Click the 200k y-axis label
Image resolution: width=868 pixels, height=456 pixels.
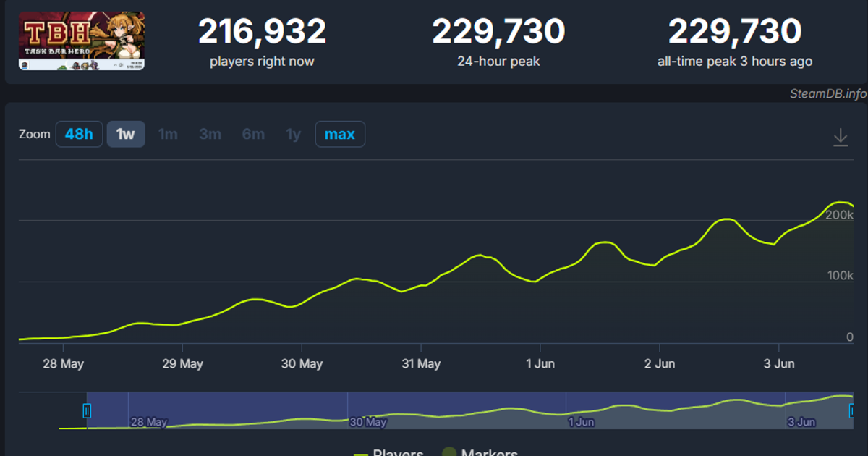(841, 215)
